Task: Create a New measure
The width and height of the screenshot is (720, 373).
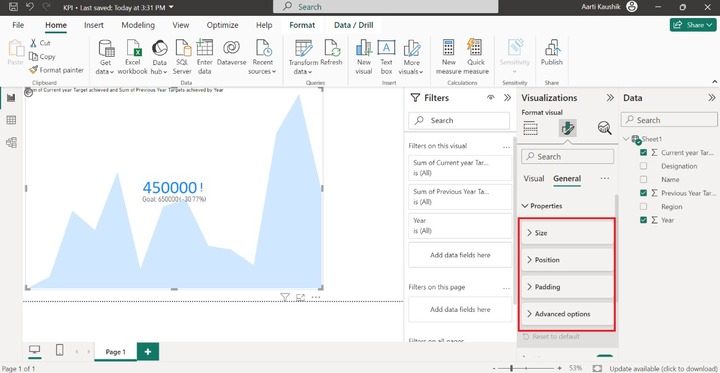Action: pyautogui.click(x=449, y=57)
